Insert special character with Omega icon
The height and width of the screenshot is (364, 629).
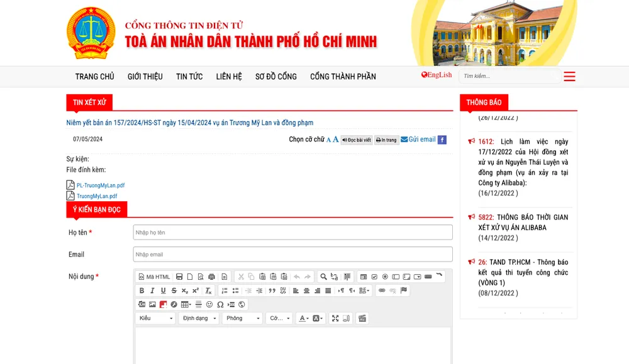(220, 304)
